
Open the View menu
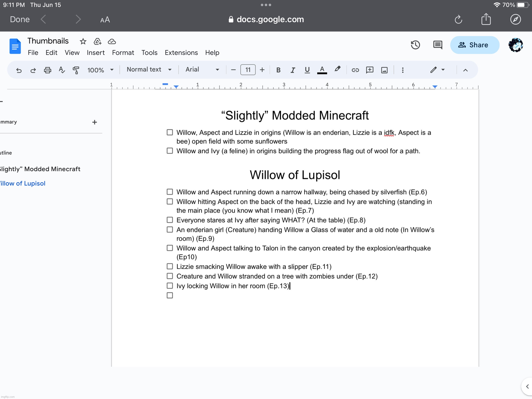72,53
